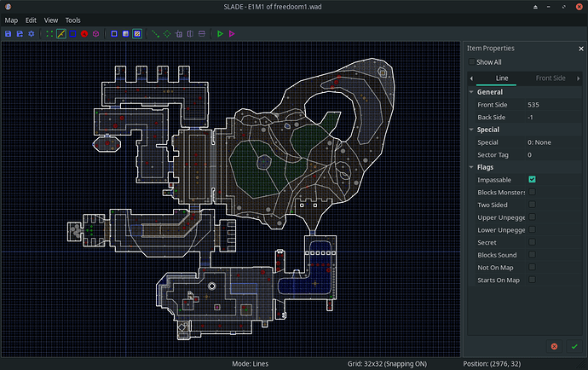Switch to Things edit mode

84,33
